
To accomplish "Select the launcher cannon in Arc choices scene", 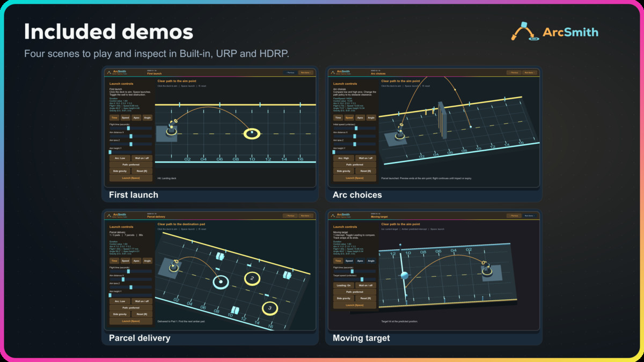I will pos(400,132).
